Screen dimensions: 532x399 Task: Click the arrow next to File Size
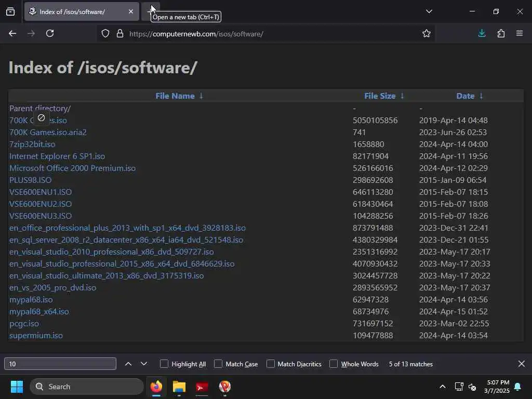tap(402, 96)
